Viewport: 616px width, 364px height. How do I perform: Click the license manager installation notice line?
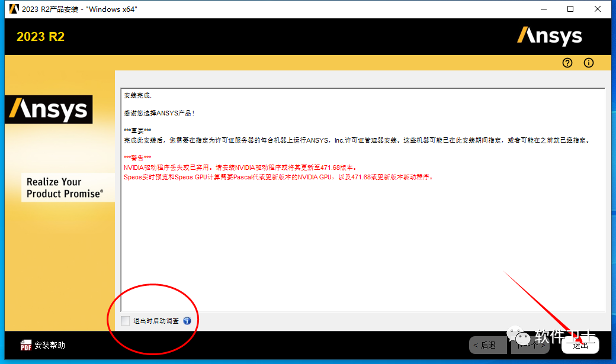(x=357, y=140)
